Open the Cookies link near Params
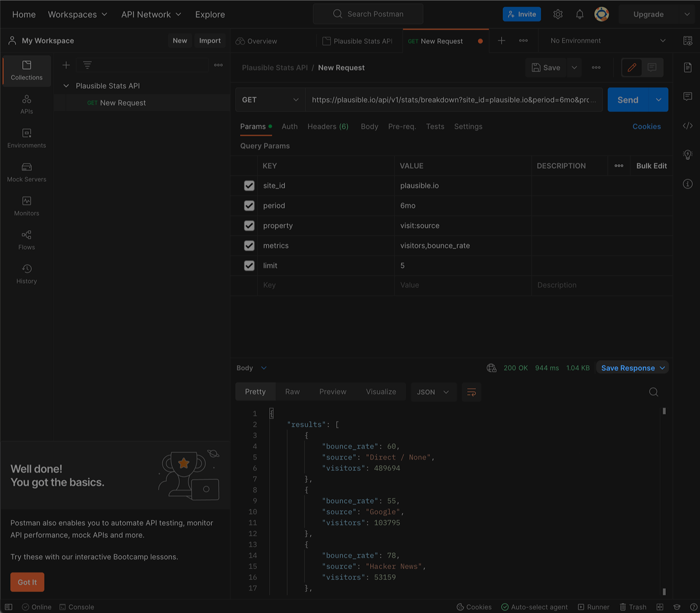Viewport: 700px width, 613px height. [647, 127]
